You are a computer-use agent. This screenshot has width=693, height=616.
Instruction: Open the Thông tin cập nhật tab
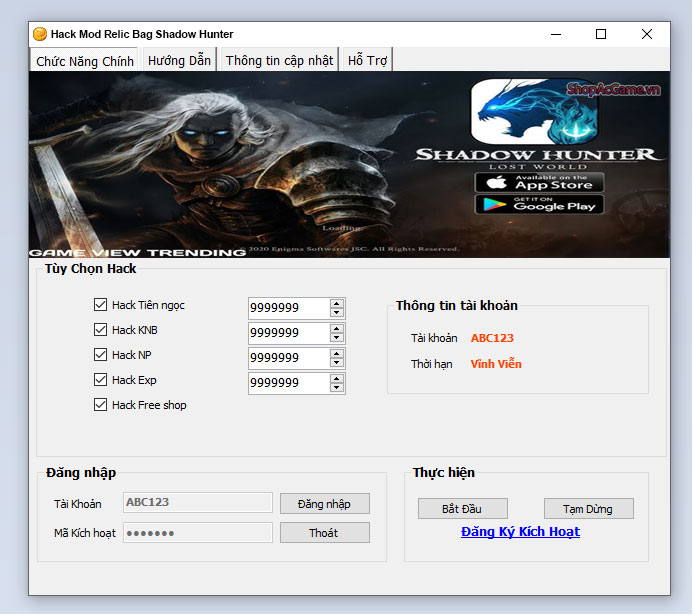(x=279, y=60)
